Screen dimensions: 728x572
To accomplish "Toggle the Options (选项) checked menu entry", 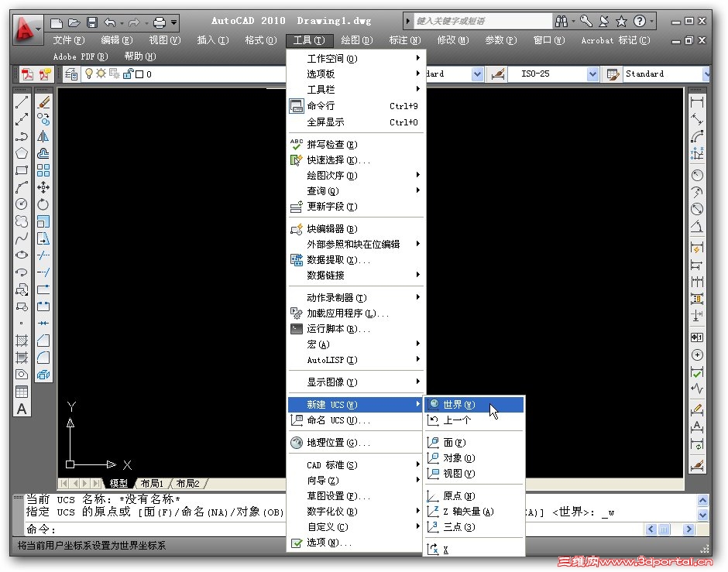I will pos(356,543).
